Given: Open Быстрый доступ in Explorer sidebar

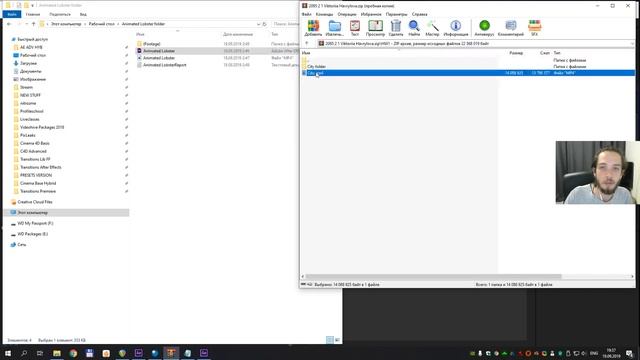Looking at the screenshot, I should coord(32,40).
